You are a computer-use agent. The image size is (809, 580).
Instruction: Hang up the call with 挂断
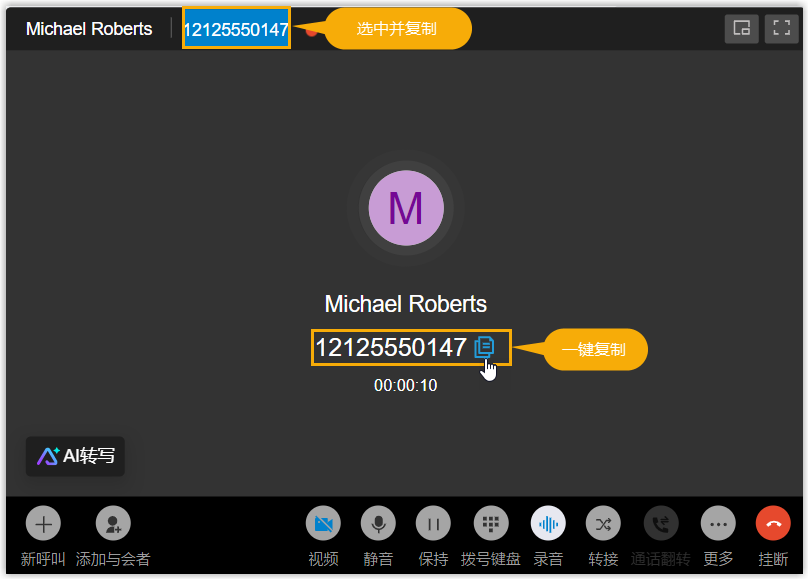tap(773, 523)
